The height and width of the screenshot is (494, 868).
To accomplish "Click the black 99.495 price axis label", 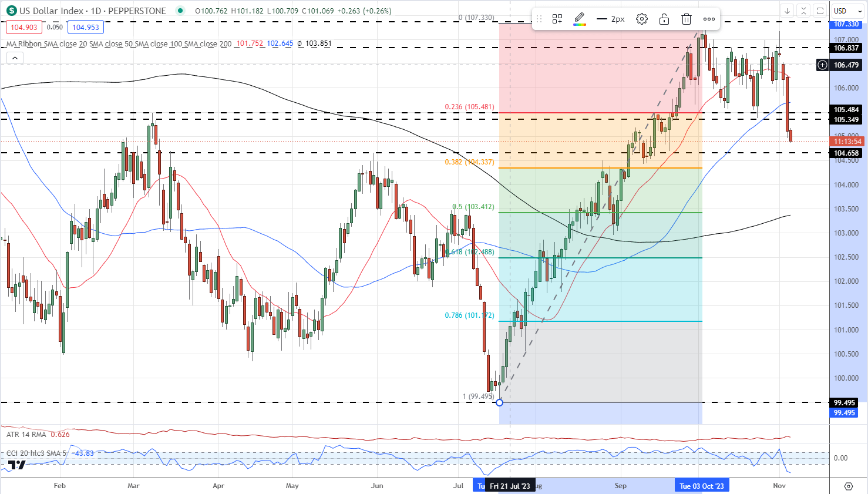I will 845,403.
